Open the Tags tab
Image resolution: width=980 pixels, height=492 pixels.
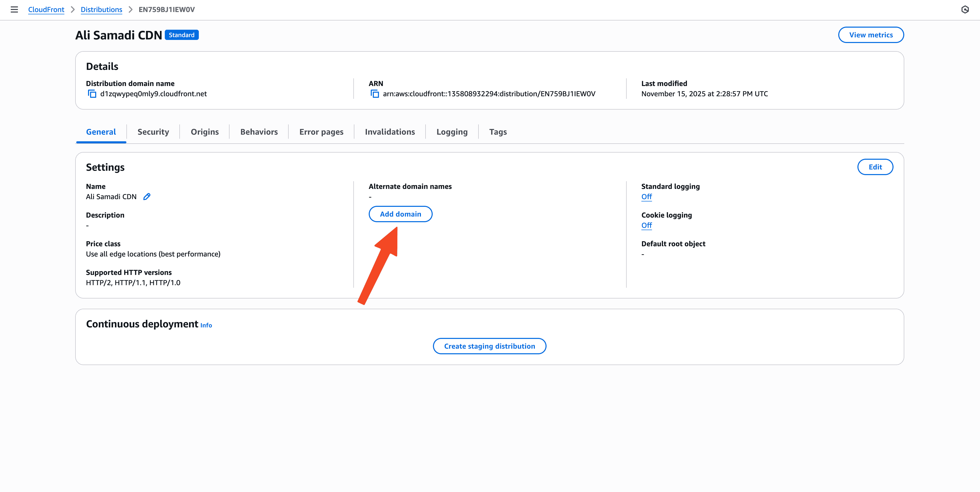click(498, 132)
